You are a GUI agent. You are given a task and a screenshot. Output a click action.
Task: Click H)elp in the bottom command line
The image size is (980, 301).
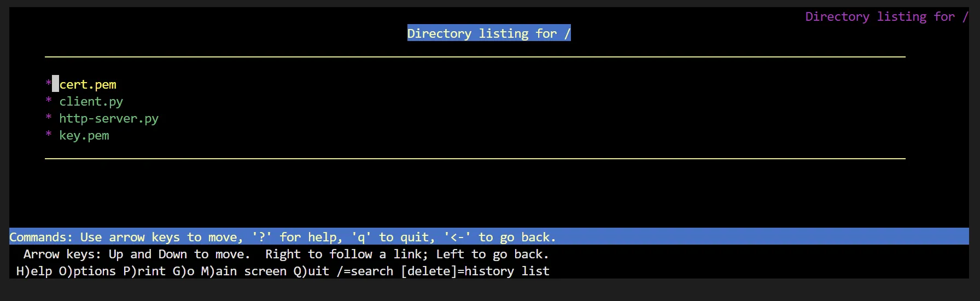[34, 271]
